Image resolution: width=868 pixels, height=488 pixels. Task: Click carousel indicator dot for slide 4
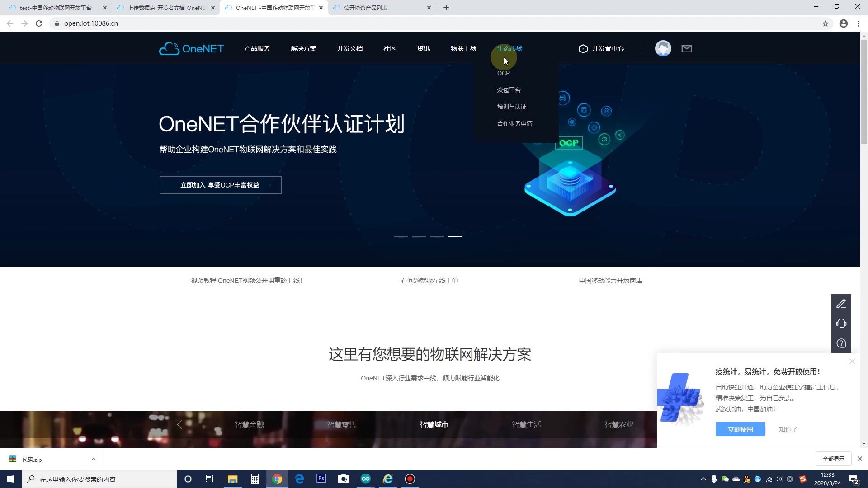pyautogui.click(x=455, y=237)
